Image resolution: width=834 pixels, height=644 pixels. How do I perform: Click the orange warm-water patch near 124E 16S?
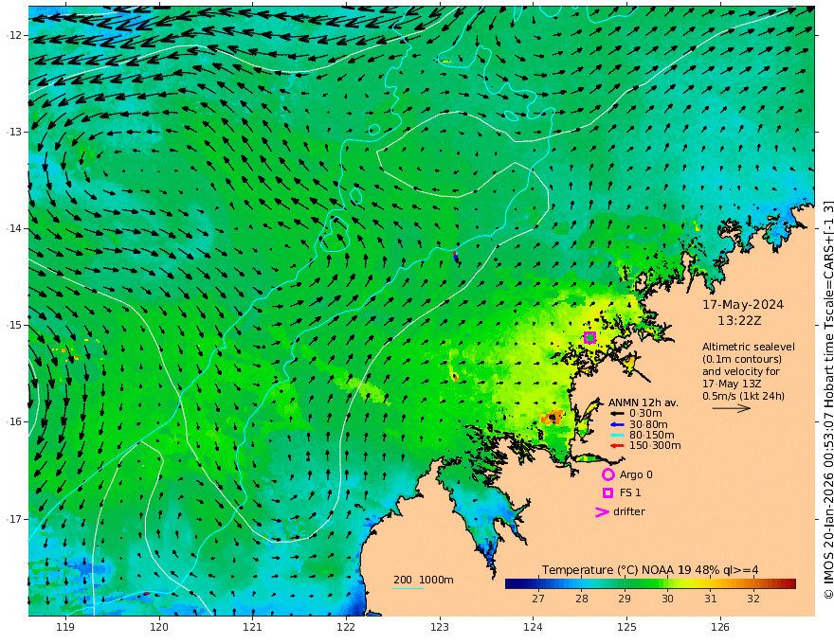pos(552,417)
